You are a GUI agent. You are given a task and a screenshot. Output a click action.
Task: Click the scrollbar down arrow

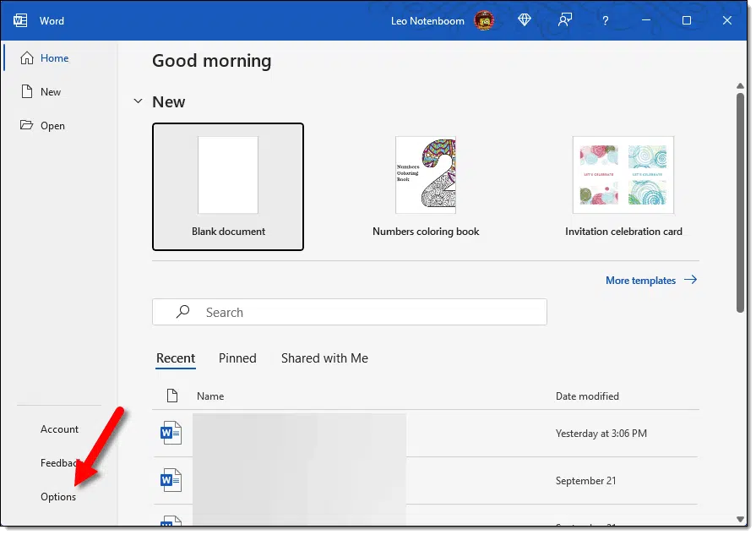pyautogui.click(x=740, y=519)
